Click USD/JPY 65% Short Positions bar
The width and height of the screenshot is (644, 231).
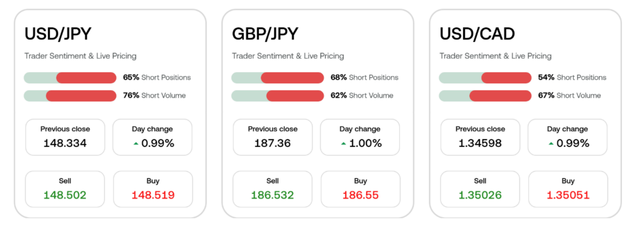70,78
